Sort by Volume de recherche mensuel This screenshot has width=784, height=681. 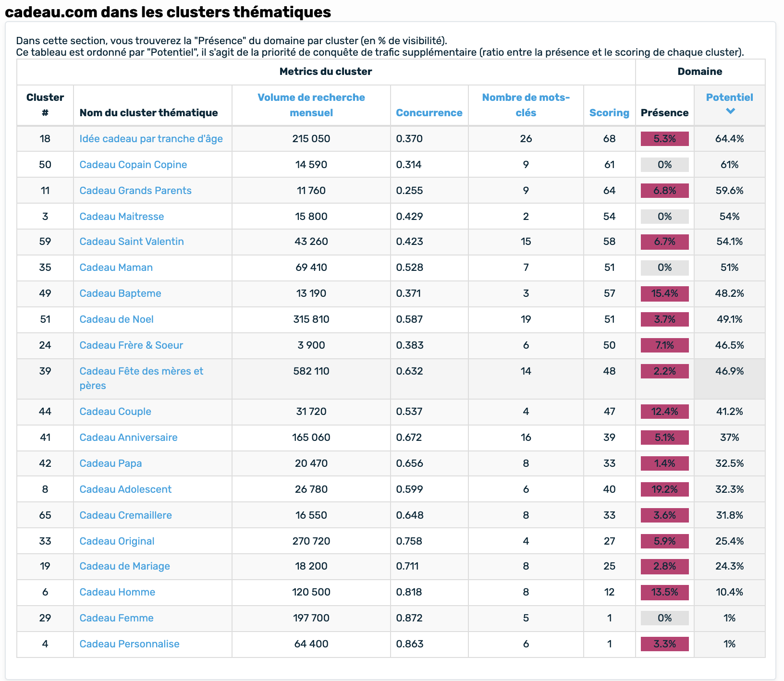tap(311, 105)
